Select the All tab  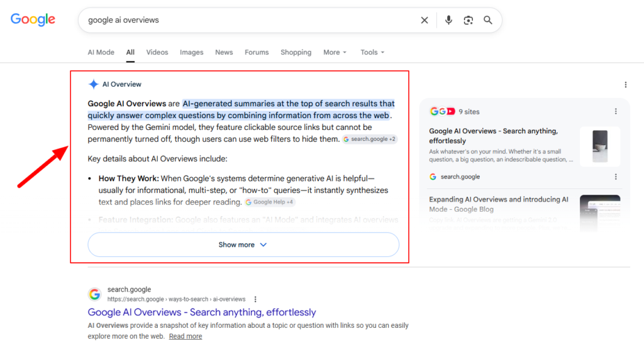click(x=130, y=52)
